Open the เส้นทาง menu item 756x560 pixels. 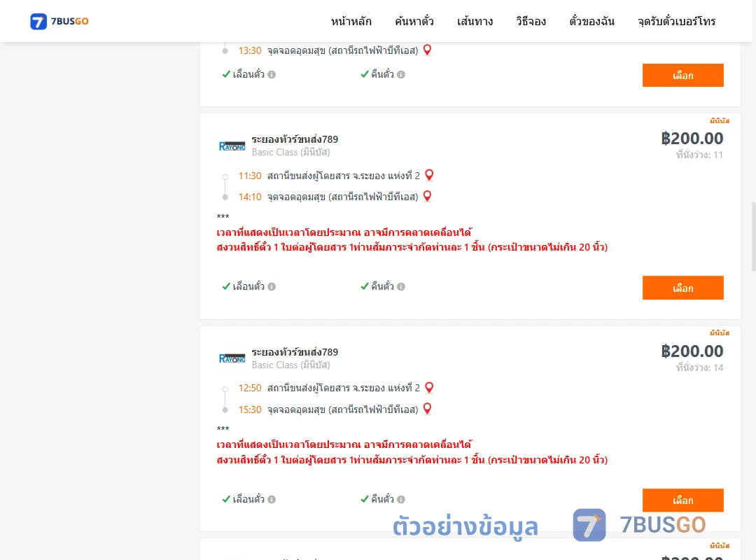(475, 21)
